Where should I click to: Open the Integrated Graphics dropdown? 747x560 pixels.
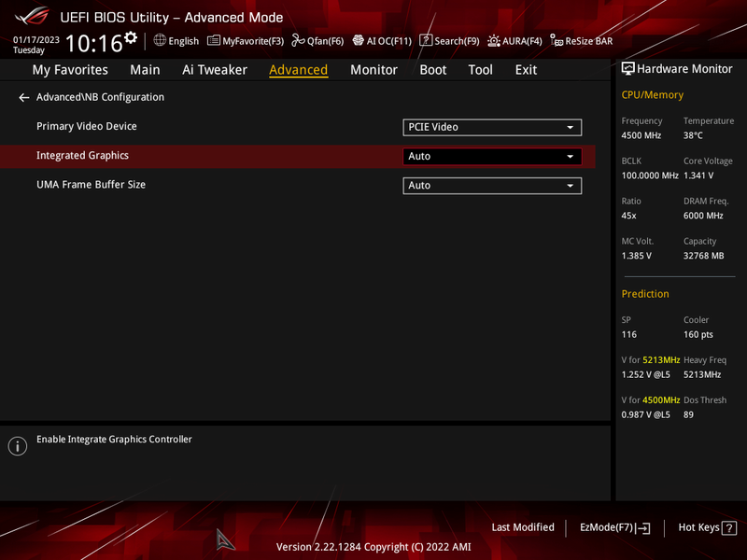pyautogui.click(x=492, y=156)
